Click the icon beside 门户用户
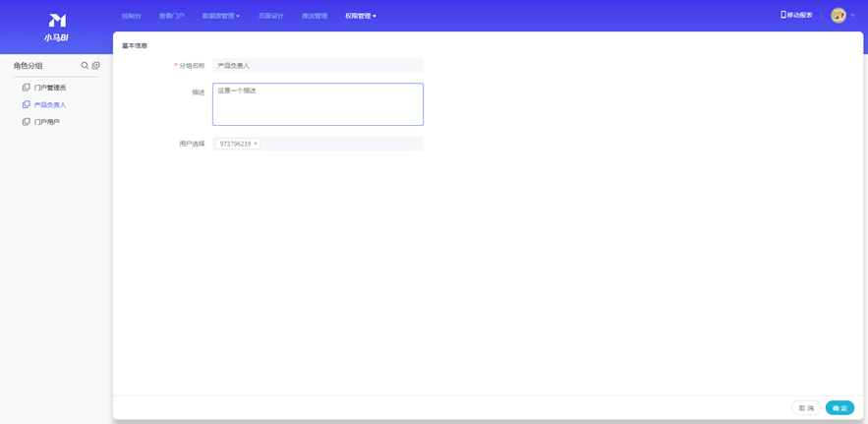868x424 pixels. click(27, 122)
